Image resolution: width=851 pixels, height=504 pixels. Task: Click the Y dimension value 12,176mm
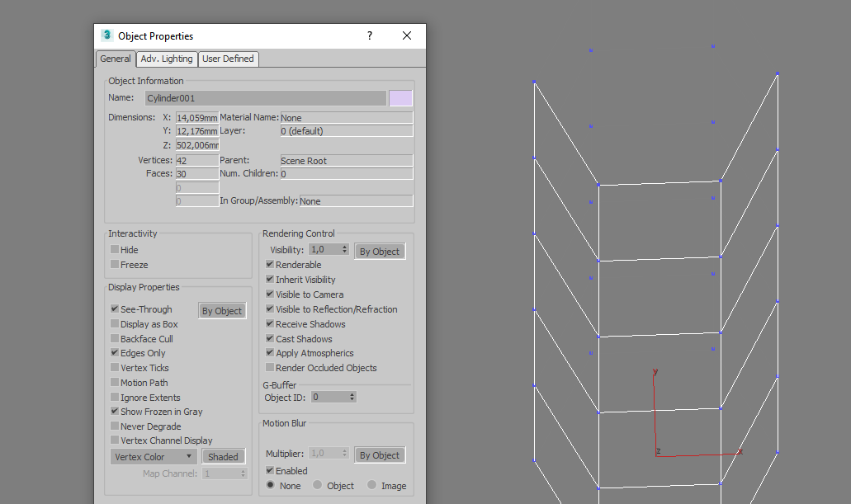197,131
